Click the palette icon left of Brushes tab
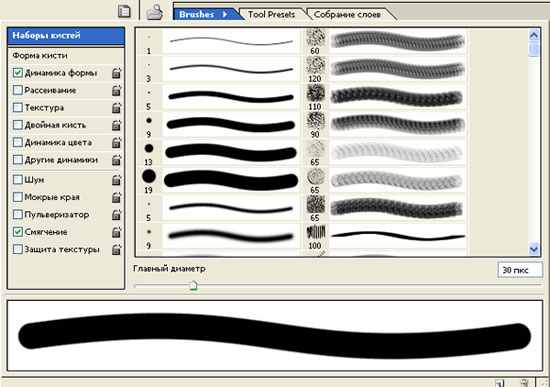Screen dimensions: 550x387 point(154,13)
